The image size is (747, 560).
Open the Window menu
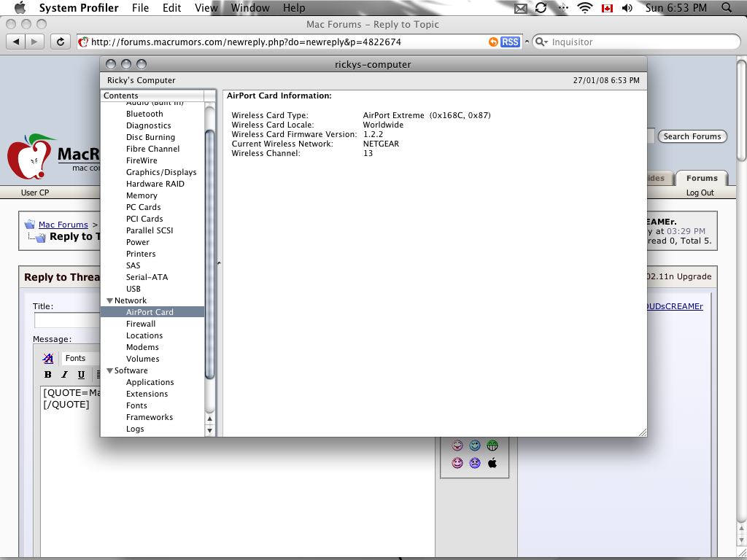pyautogui.click(x=250, y=8)
